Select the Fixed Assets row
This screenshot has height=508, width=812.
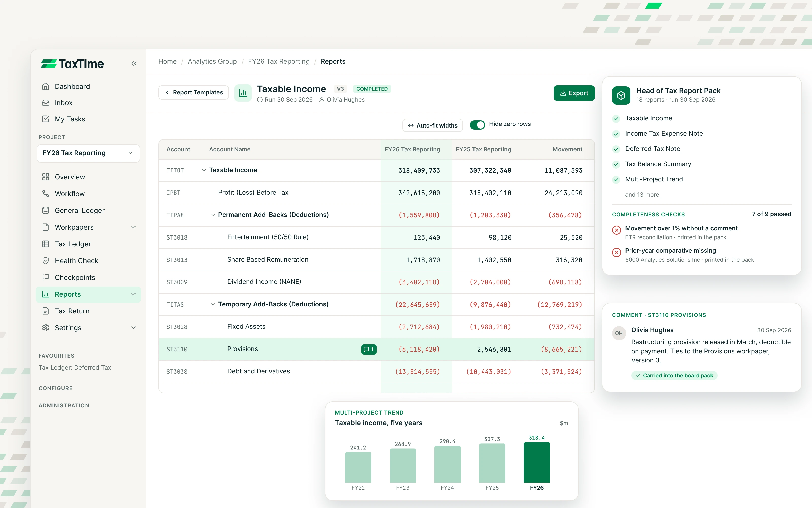[377, 327]
